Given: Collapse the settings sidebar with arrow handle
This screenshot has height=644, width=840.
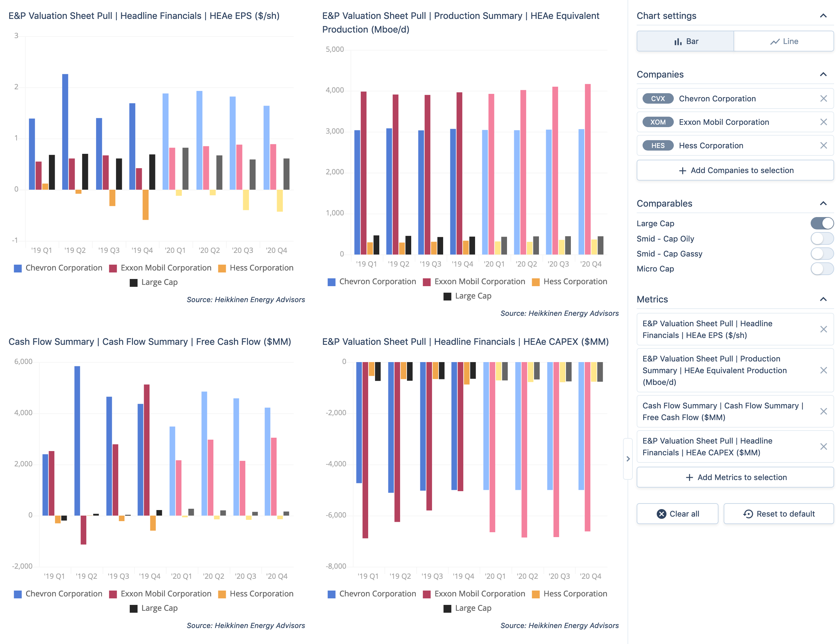Looking at the screenshot, I should click(628, 459).
